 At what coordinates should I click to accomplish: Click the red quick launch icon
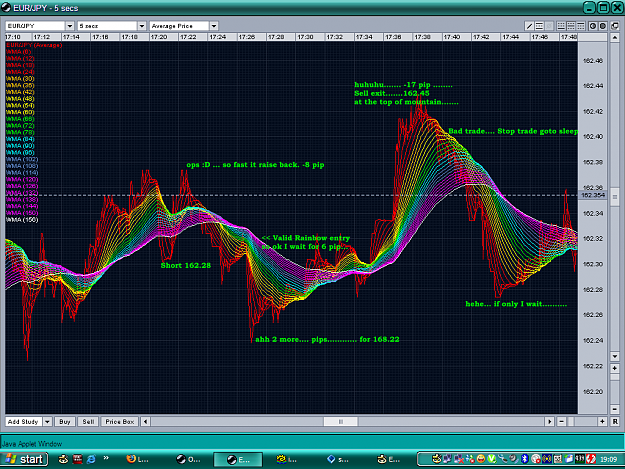[77, 459]
